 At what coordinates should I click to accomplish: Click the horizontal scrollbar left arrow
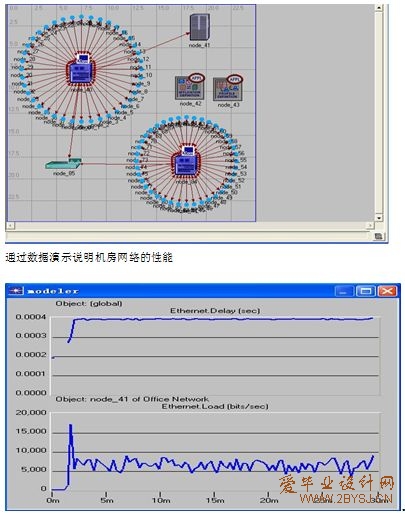(x=11, y=226)
